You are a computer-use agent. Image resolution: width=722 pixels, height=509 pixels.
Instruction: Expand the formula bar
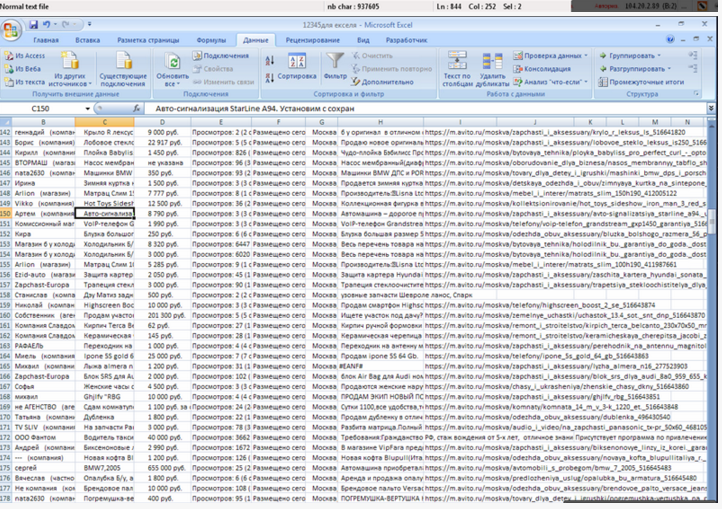pos(711,108)
